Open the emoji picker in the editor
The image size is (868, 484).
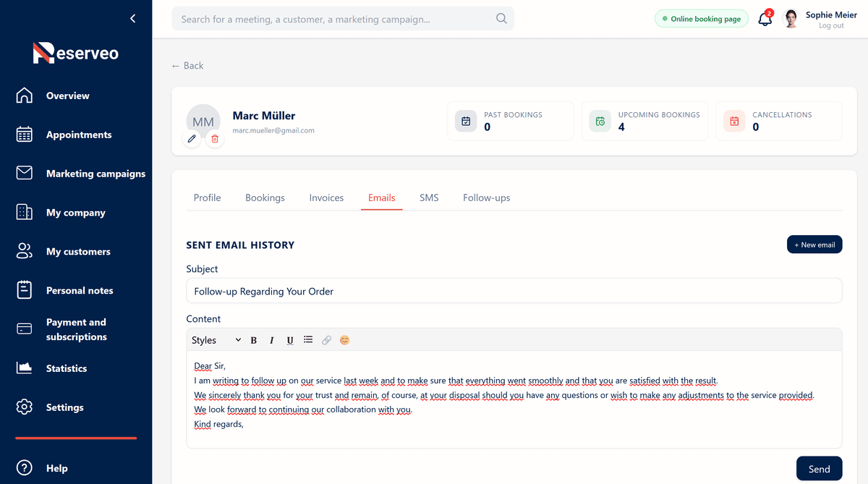point(344,340)
